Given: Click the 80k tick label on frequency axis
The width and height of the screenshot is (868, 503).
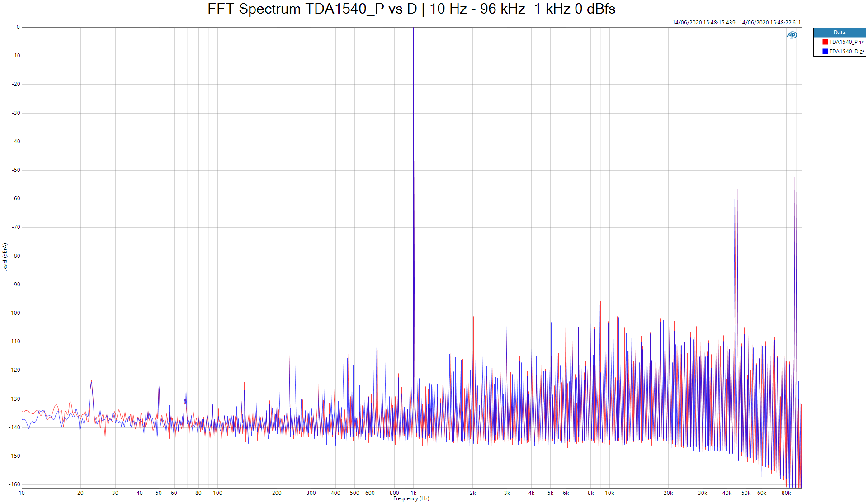Looking at the screenshot, I should coord(786,493).
